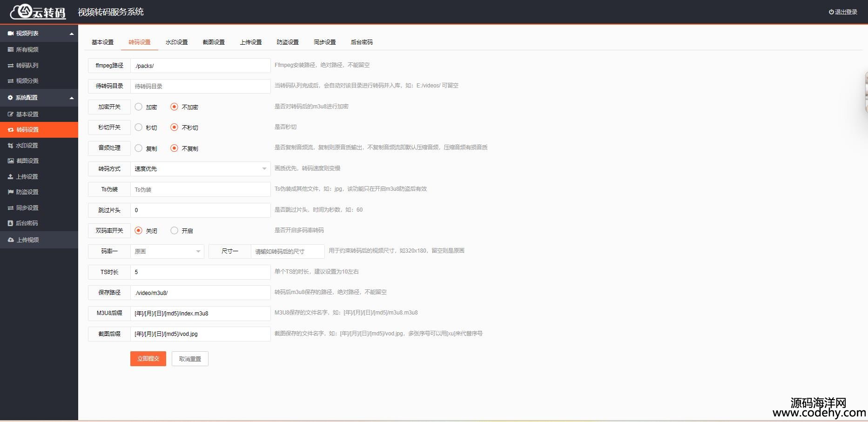This screenshot has height=422, width=868.
Task: Click the edit icon beside 基本设置 in sidebar
Action: (10, 114)
